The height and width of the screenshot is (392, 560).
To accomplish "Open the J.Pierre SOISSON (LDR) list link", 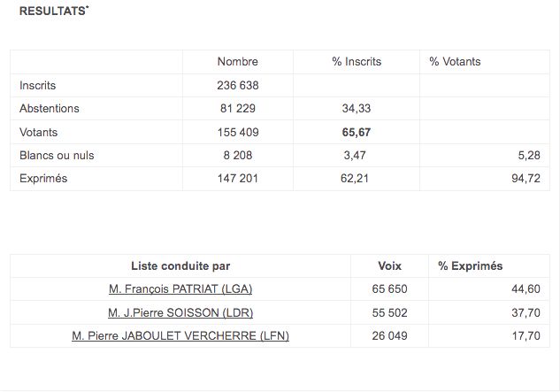I will coord(180,312).
